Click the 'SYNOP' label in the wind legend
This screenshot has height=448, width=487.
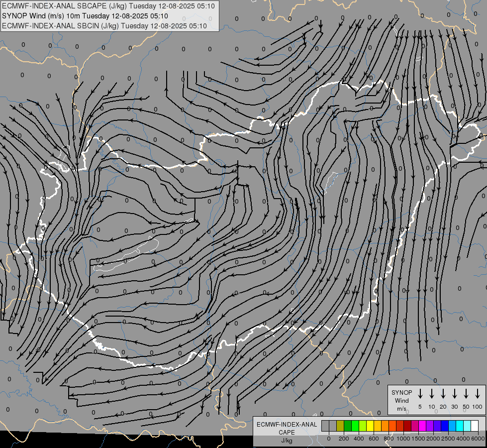point(401,392)
